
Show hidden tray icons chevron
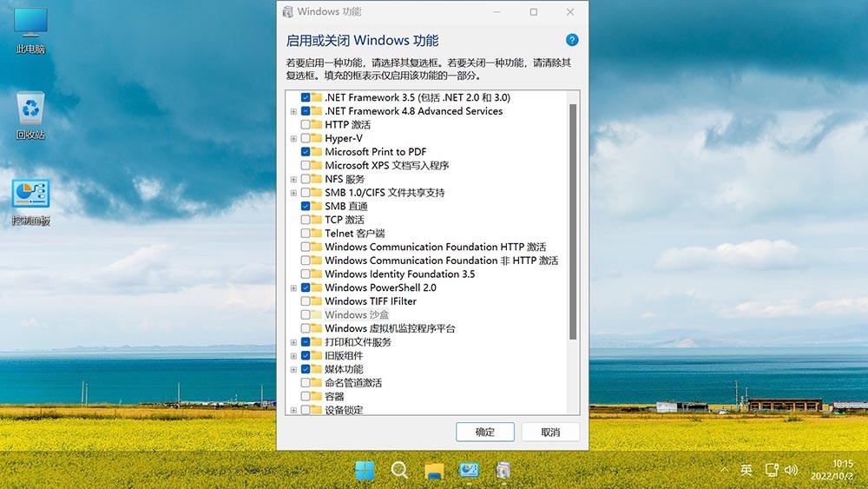[724, 470]
